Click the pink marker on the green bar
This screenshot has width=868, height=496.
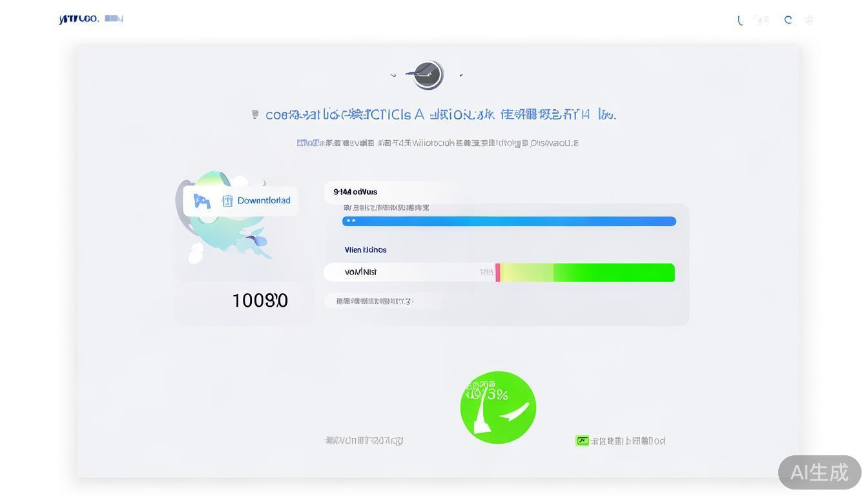coord(497,273)
